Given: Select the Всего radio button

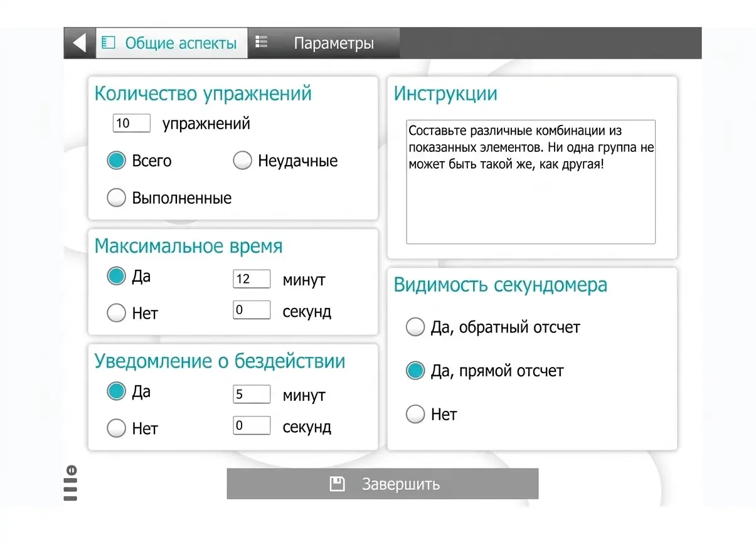Looking at the screenshot, I should tap(117, 161).
